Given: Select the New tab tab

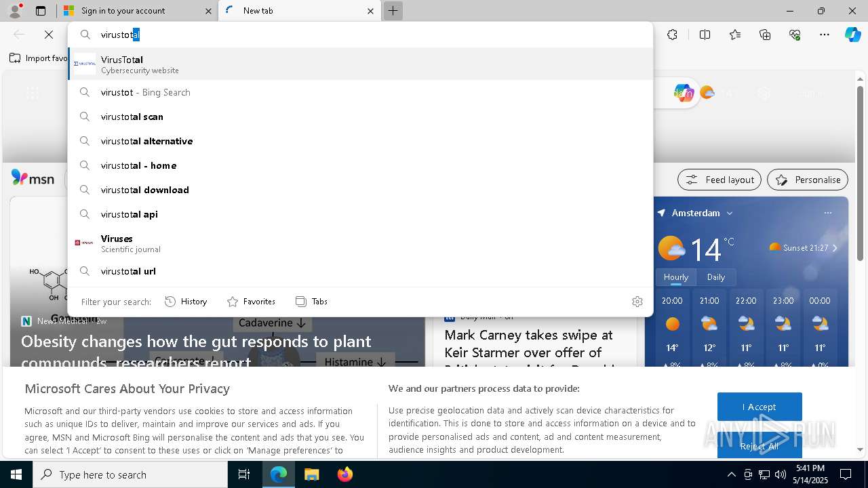Looking at the screenshot, I should pos(300,11).
